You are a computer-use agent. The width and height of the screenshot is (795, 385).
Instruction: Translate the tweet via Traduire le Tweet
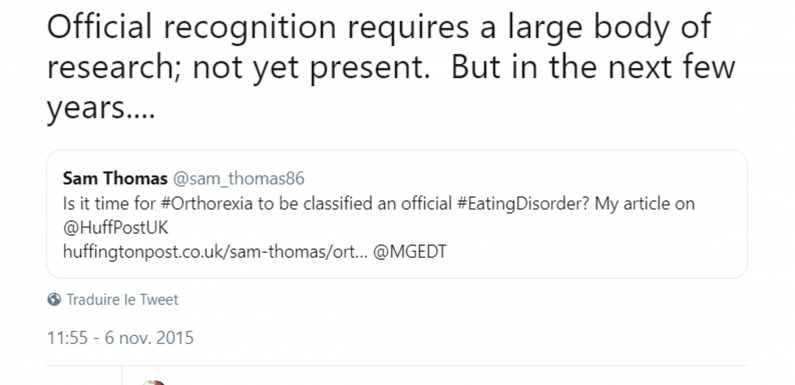(122, 300)
